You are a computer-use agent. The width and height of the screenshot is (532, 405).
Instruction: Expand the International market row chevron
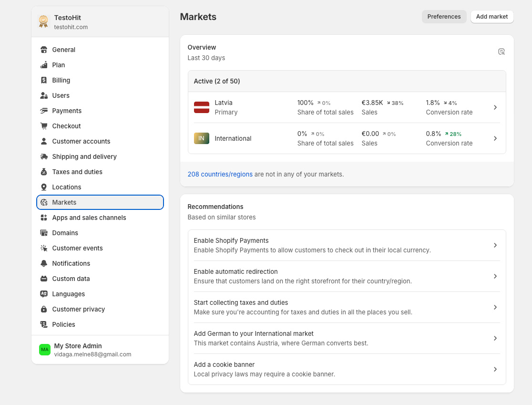coord(495,138)
